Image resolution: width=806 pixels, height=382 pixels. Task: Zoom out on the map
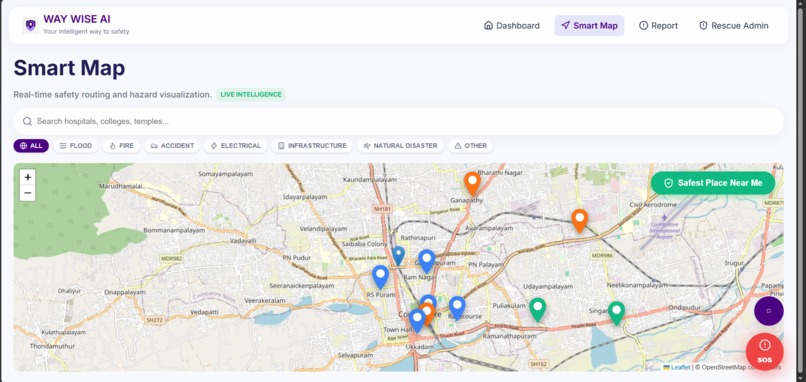pos(28,193)
